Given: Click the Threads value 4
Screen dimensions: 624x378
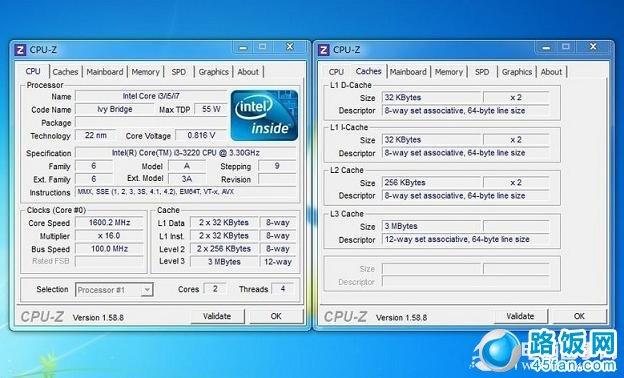Looking at the screenshot, I should pos(283,289).
